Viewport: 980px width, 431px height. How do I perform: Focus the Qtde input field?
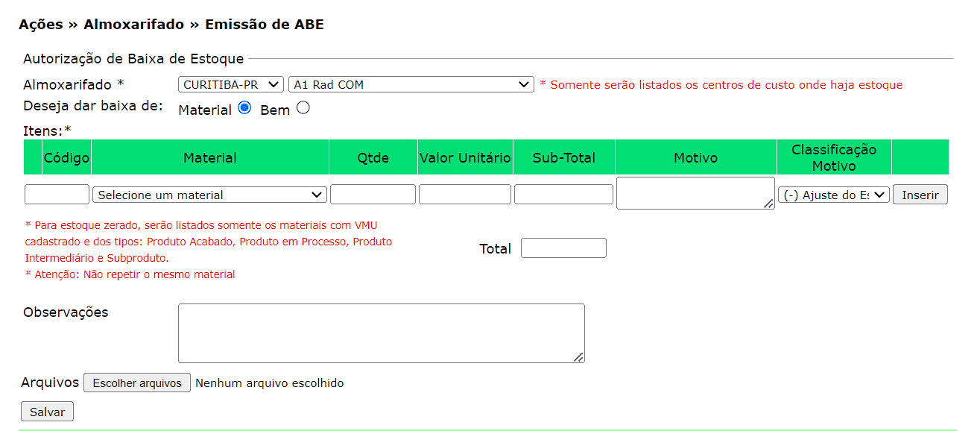point(373,195)
